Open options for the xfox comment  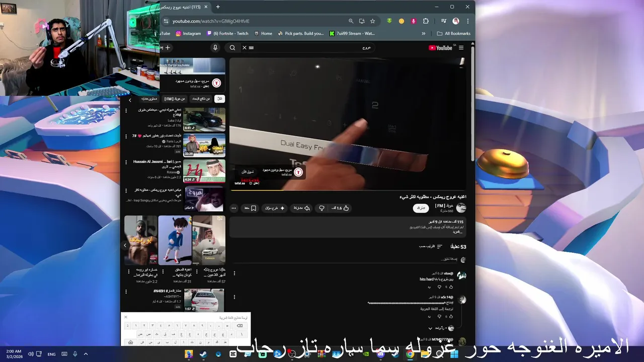(x=234, y=274)
